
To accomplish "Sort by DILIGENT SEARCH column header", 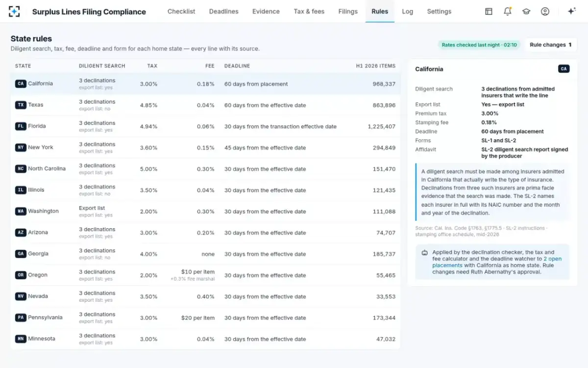I will (x=102, y=66).
